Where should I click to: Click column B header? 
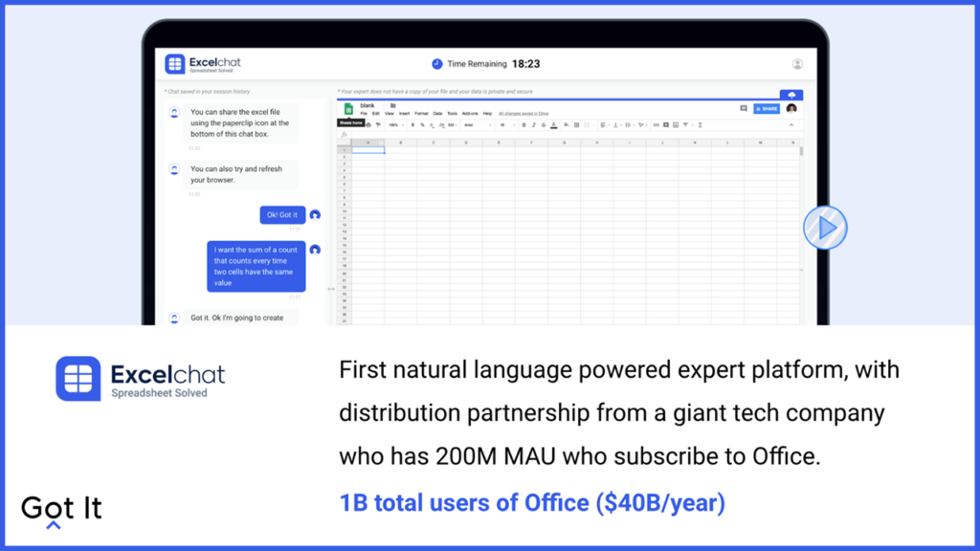tap(401, 143)
